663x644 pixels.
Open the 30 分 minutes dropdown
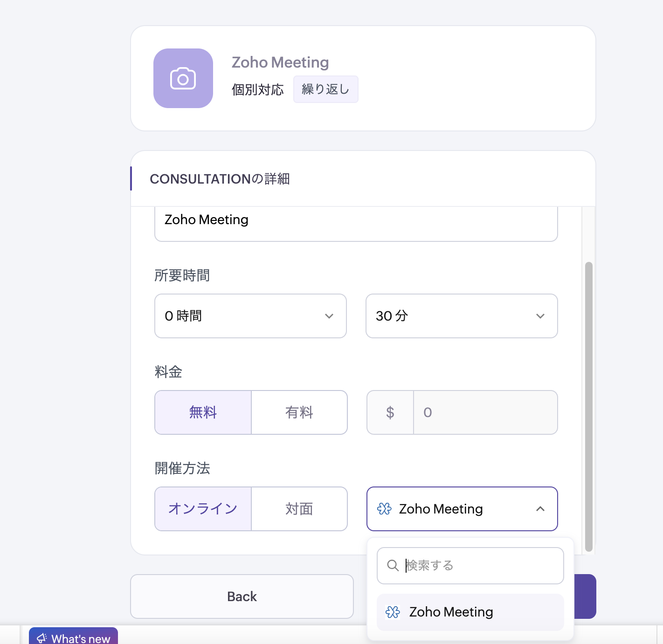point(462,316)
